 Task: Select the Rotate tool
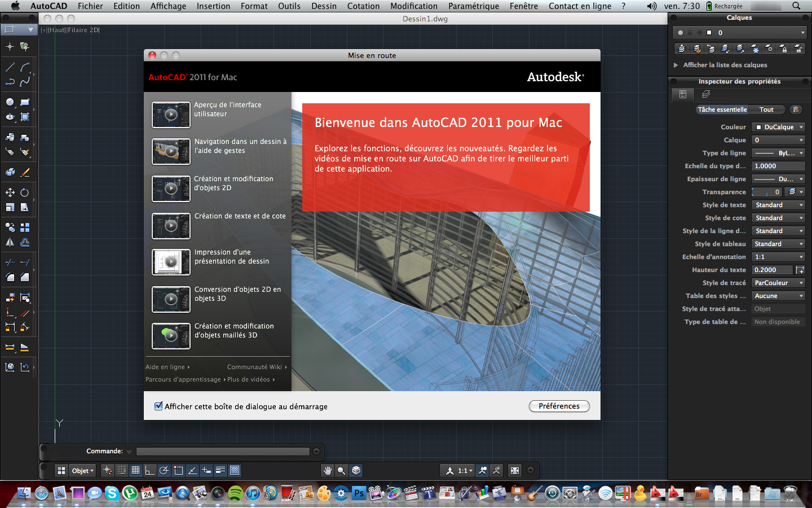[25, 192]
